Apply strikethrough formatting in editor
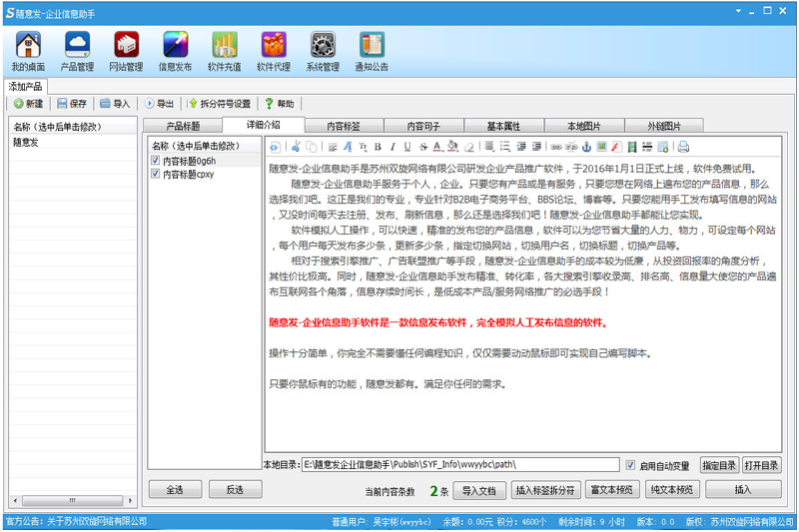Screen dimensions: 799x532 422,147
